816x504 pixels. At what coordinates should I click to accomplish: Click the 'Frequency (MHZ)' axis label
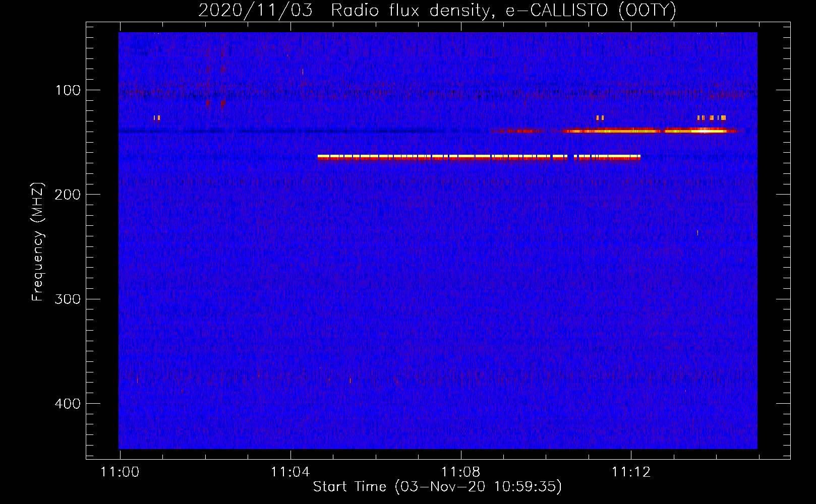[x=38, y=242]
